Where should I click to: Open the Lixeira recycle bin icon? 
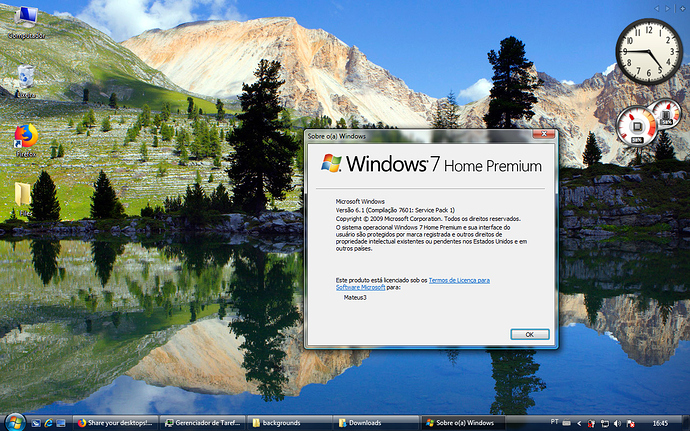[26, 81]
